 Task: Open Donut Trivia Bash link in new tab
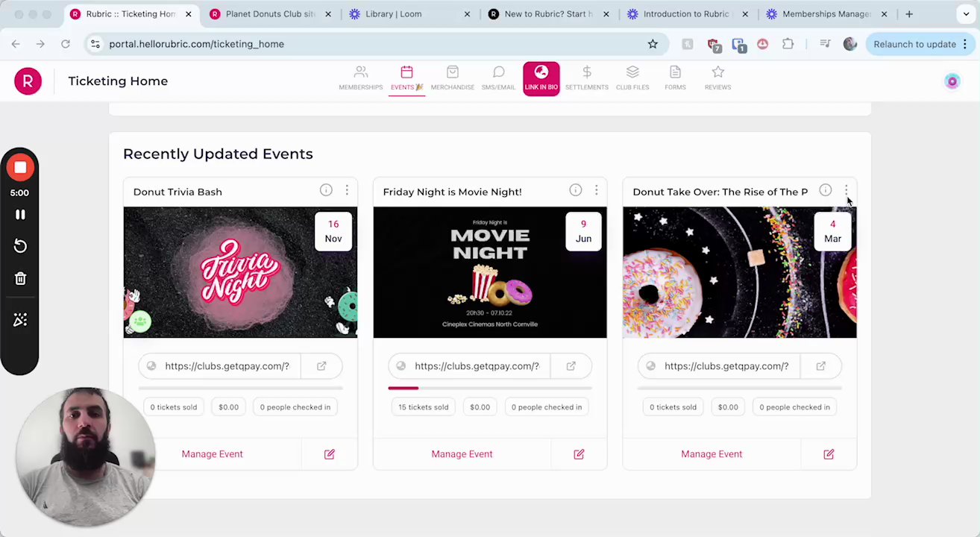pos(321,366)
